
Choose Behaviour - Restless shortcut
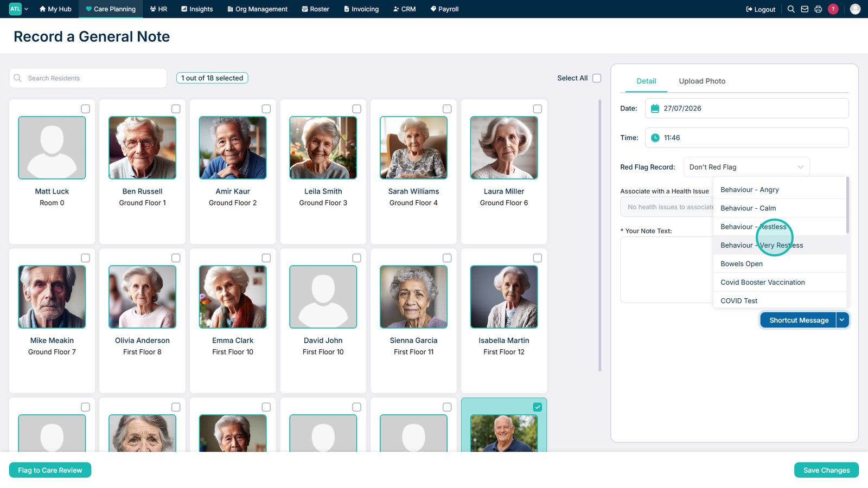coord(780,227)
